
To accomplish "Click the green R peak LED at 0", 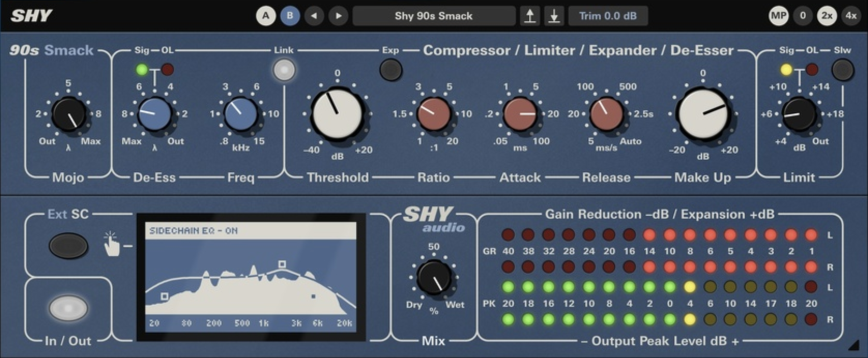I will tap(670, 320).
